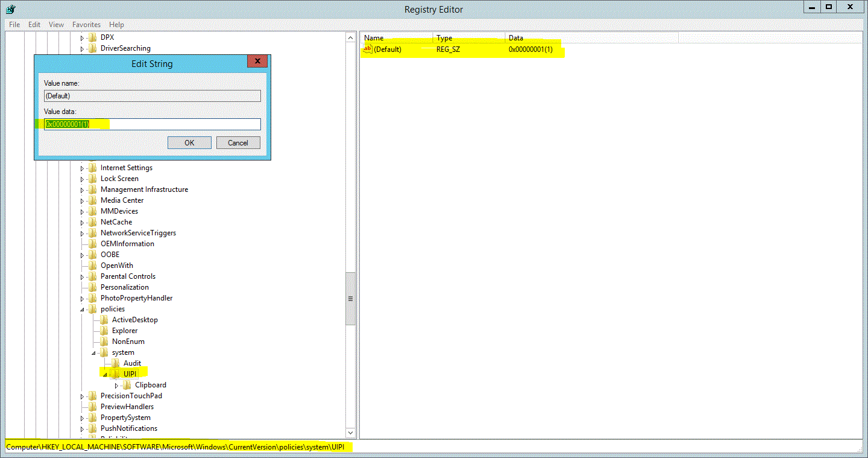Expand the Clipboard subkey
The height and width of the screenshot is (458, 868).
point(116,386)
